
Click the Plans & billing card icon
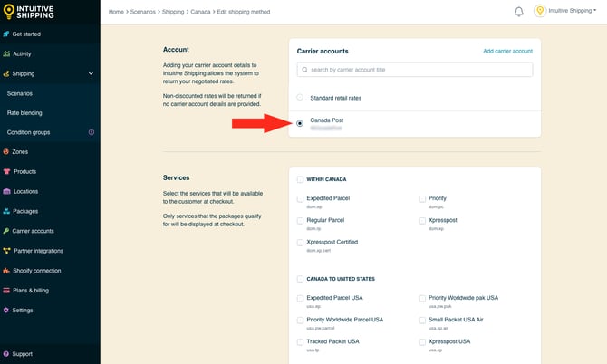coord(6,291)
